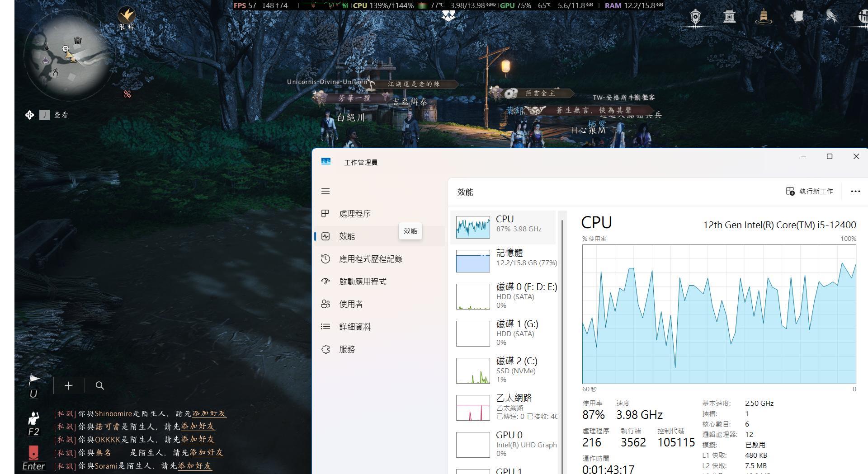Click the 服務 services puzzle icon
This screenshot has height=474, width=868.
(x=325, y=349)
